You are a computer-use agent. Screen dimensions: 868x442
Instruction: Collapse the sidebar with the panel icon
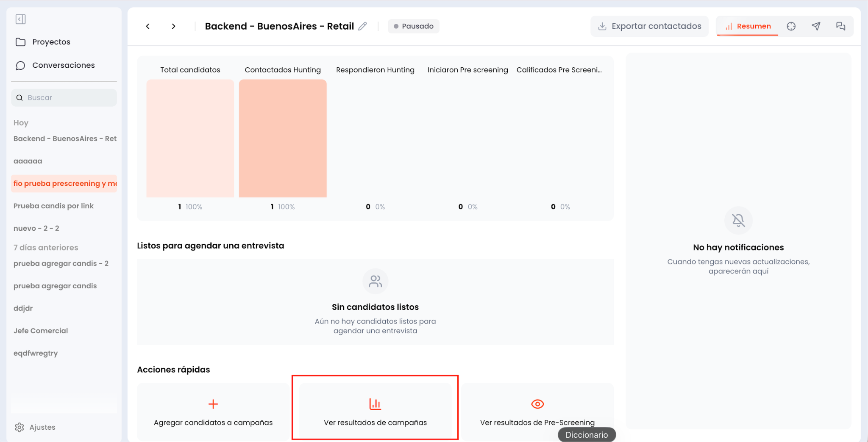coord(20,19)
